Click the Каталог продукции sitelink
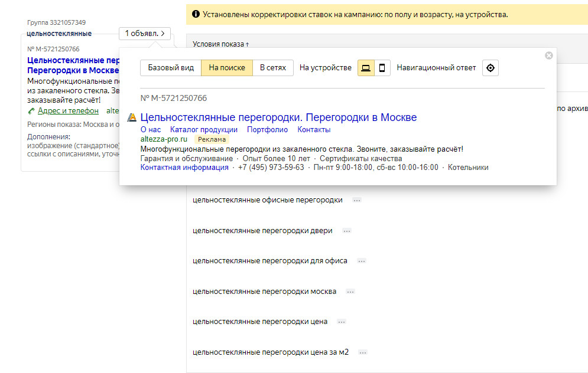The width and height of the screenshot is (588, 373). pyautogui.click(x=204, y=130)
